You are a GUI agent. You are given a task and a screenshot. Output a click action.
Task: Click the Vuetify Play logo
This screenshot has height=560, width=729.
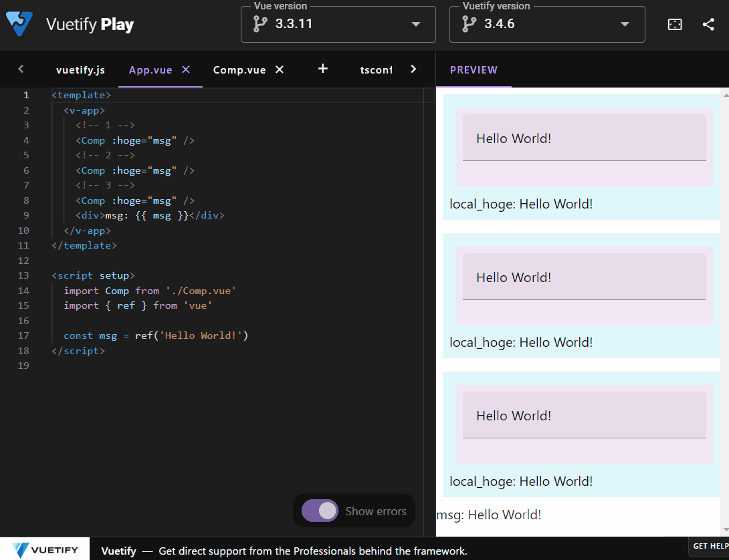[x=20, y=24]
